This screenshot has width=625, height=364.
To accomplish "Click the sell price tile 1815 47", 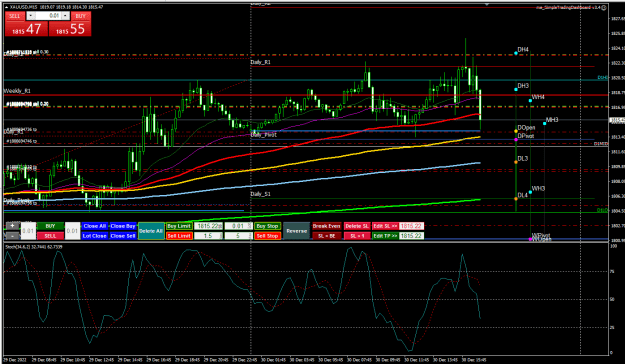I will point(26,29).
